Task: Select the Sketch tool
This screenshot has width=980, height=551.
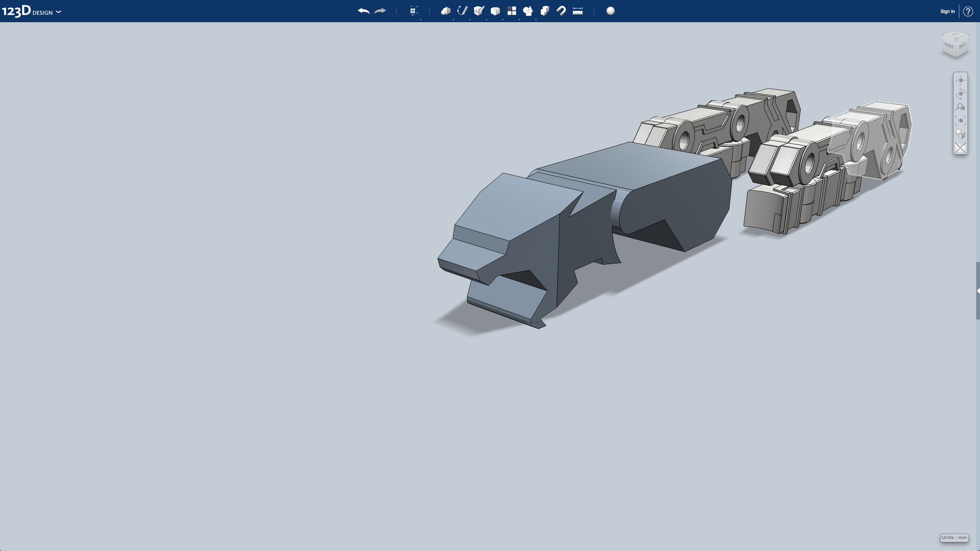Action: coord(462,11)
